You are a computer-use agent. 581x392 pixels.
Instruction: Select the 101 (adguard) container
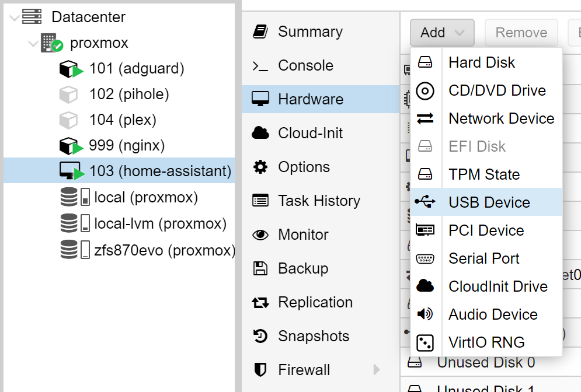[136, 69]
